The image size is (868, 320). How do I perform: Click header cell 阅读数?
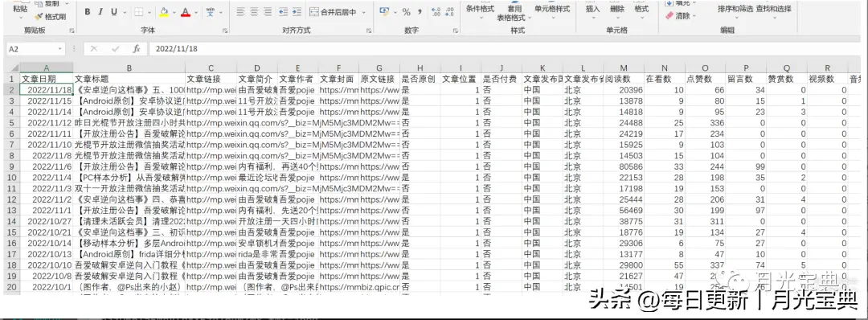point(624,79)
